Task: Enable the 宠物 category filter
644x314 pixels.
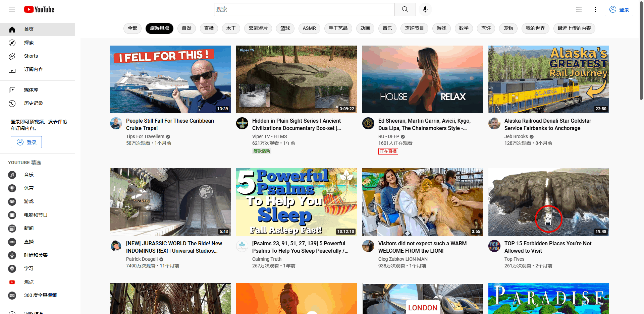Action: [x=508, y=28]
